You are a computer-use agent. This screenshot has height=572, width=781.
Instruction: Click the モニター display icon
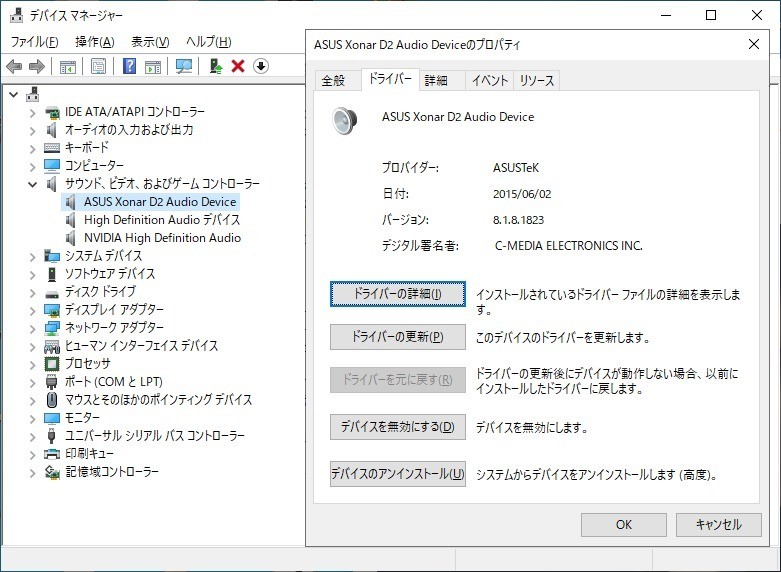pyautogui.click(x=52, y=418)
